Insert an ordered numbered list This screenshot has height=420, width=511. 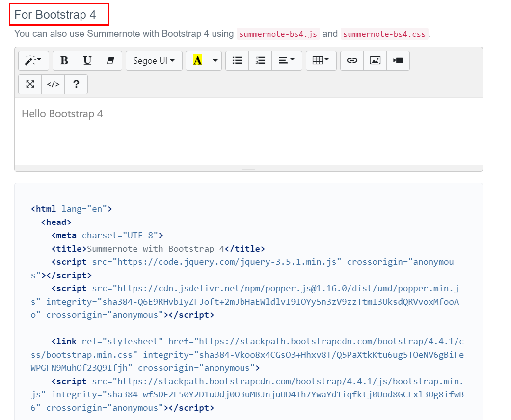pos(260,60)
